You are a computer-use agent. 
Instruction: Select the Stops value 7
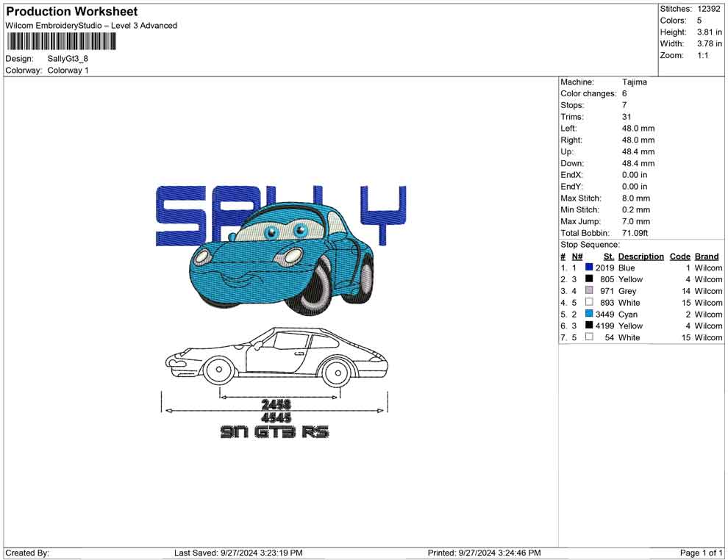click(x=624, y=105)
